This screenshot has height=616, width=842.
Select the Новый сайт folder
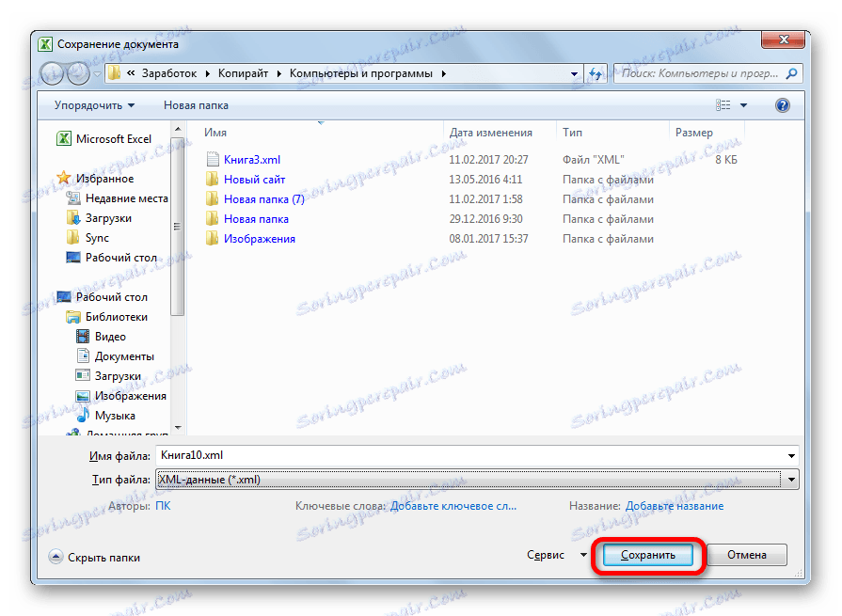click(254, 180)
